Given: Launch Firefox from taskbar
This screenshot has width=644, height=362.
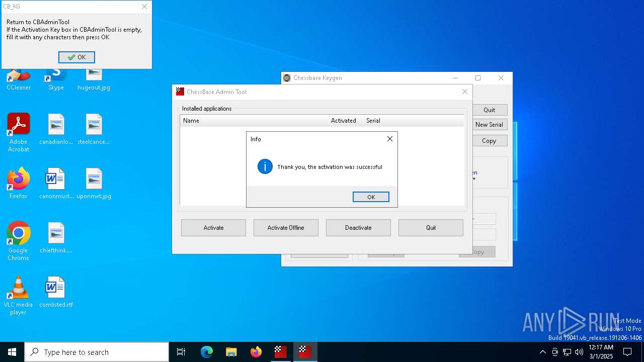Looking at the screenshot, I should [256, 352].
